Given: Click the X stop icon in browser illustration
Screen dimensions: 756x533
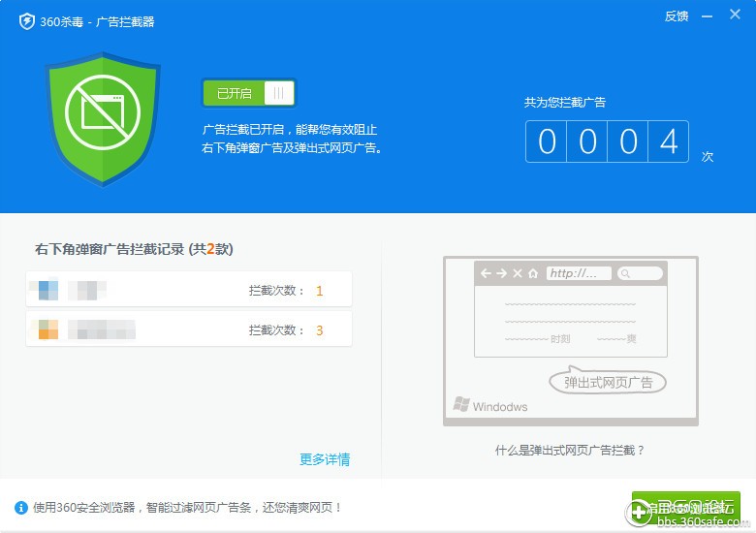Looking at the screenshot, I should tap(518, 274).
